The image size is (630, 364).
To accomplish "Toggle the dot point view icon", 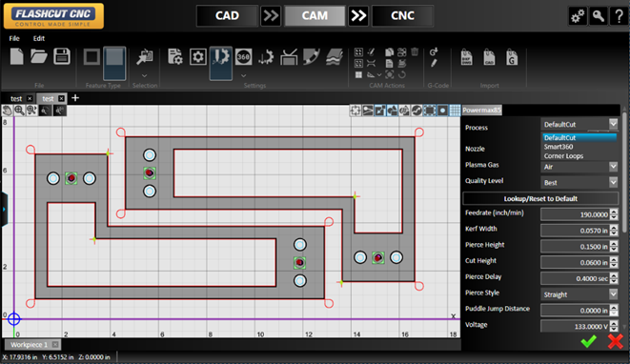I will pyautogui.click(x=442, y=111).
